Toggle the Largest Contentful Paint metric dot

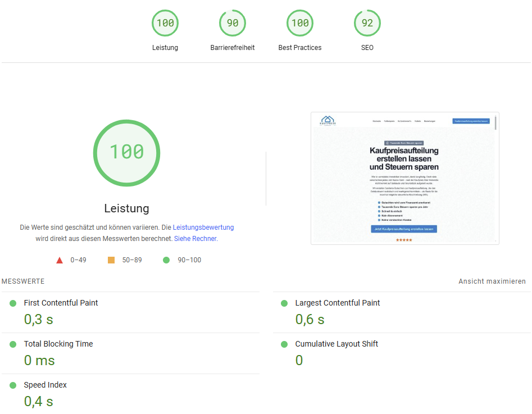point(284,302)
